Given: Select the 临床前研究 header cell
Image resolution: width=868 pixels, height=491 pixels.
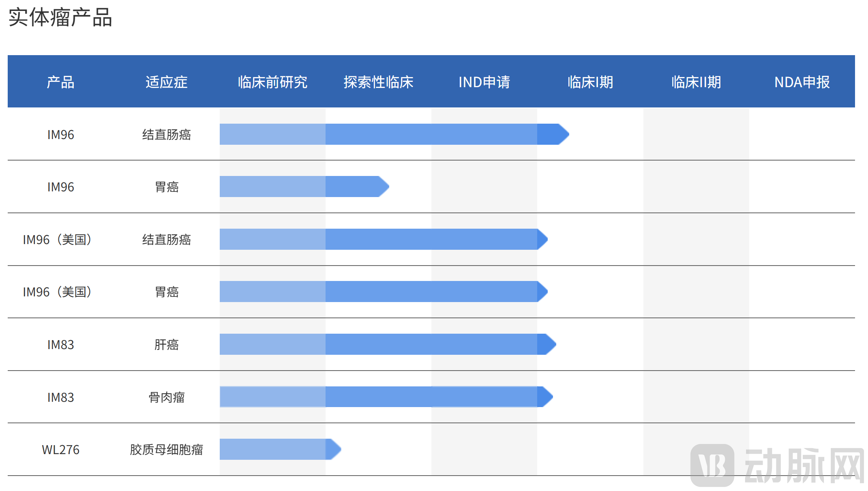Looking at the screenshot, I should tap(272, 82).
